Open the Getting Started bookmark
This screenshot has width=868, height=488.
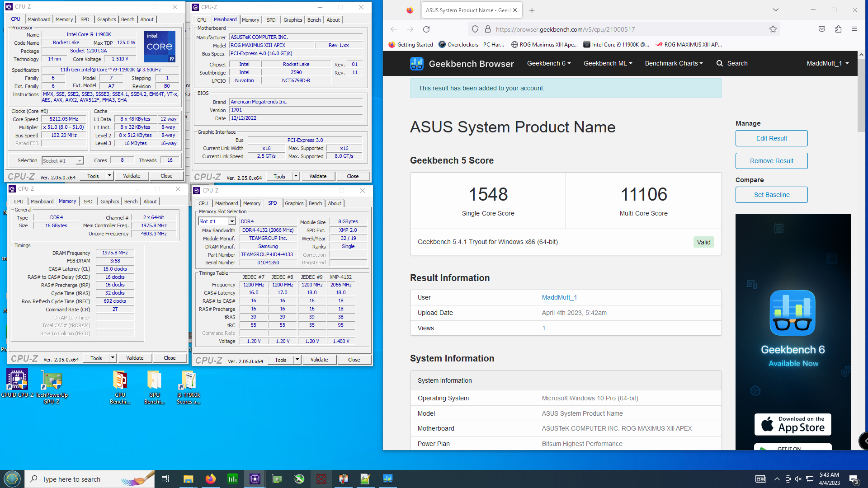coord(410,44)
